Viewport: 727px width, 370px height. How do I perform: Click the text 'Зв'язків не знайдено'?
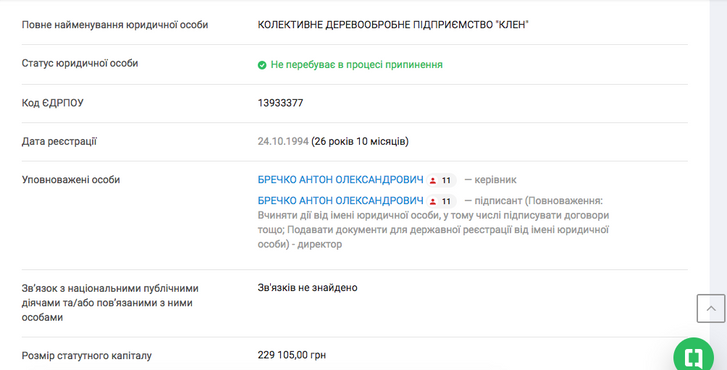tap(307, 287)
